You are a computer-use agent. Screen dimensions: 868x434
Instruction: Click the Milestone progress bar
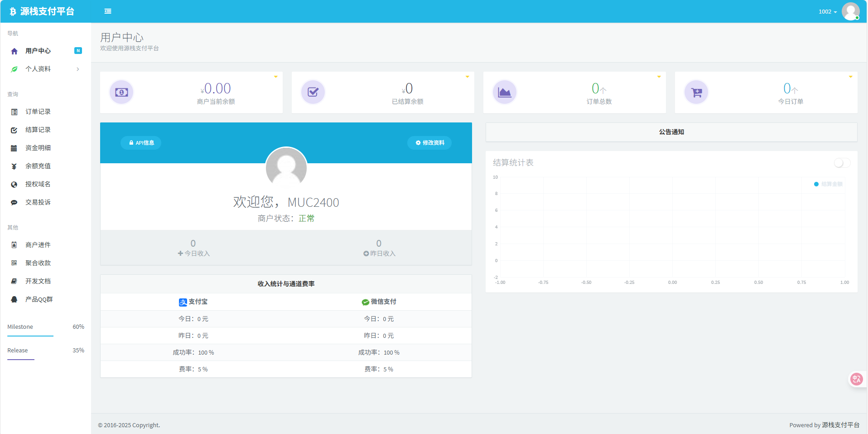[30, 336]
